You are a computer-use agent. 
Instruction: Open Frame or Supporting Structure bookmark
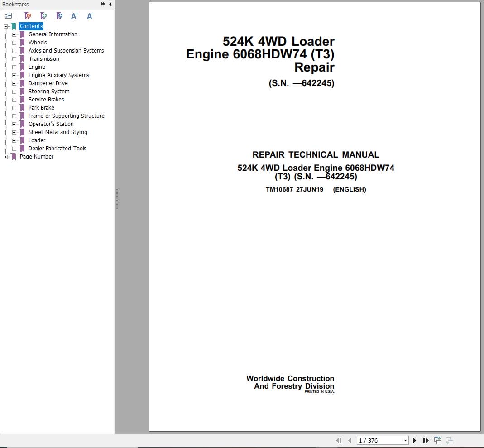pyautogui.click(x=67, y=116)
